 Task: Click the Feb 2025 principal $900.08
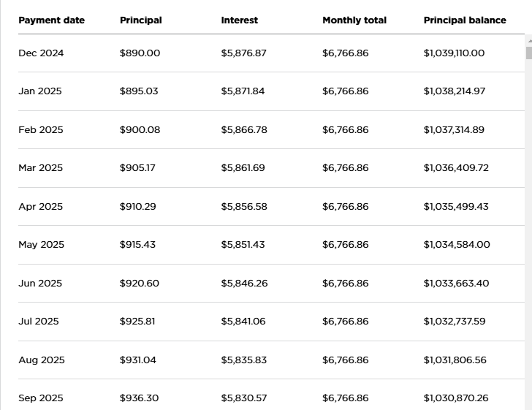[x=140, y=129]
